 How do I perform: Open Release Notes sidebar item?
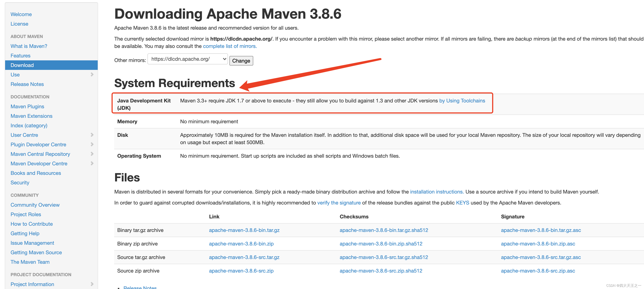point(27,84)
